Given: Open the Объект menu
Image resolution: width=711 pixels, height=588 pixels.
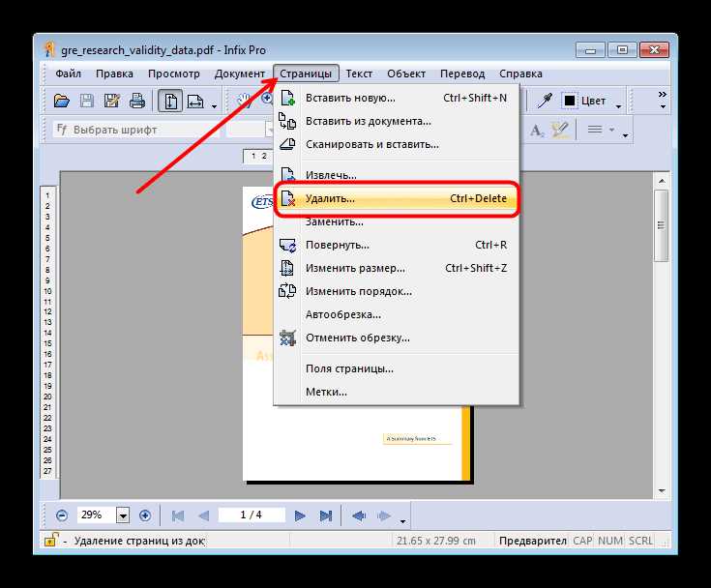Looking at the screenshot, I should [406, 73].
